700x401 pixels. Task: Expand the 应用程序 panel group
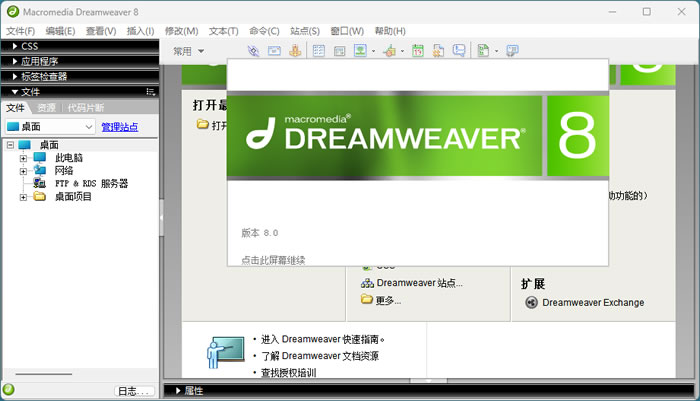(x=40, y=61)
